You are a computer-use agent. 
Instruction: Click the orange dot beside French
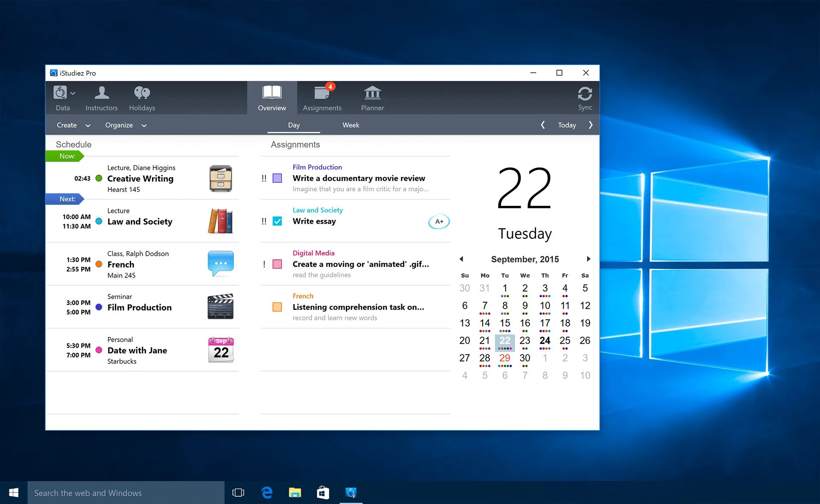99,264
